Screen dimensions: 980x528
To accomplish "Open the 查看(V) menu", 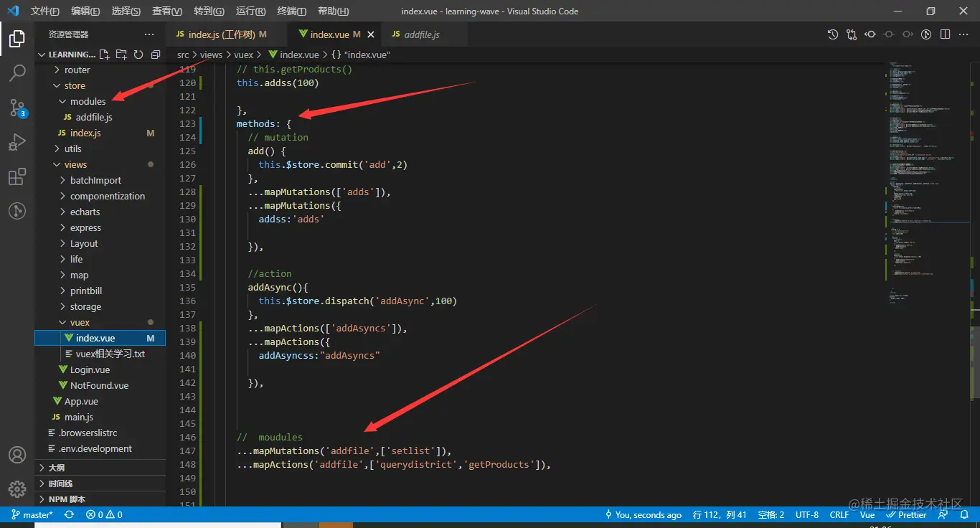I will (167, 11).
